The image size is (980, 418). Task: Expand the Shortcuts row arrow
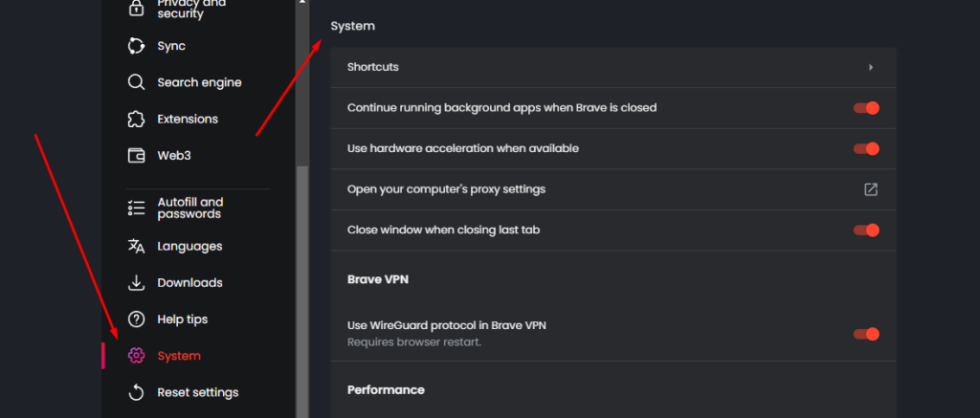(871, 68)
